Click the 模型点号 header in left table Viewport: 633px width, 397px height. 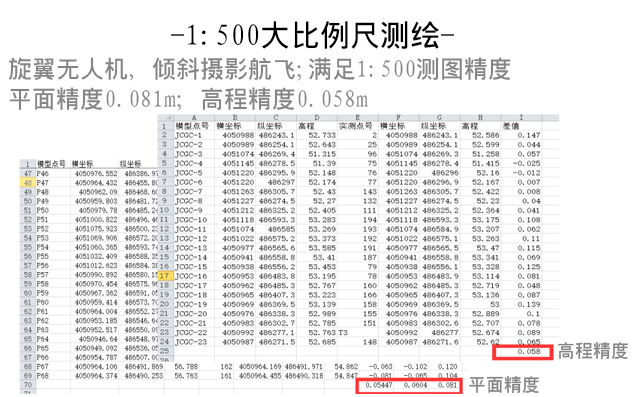[53, 164]
